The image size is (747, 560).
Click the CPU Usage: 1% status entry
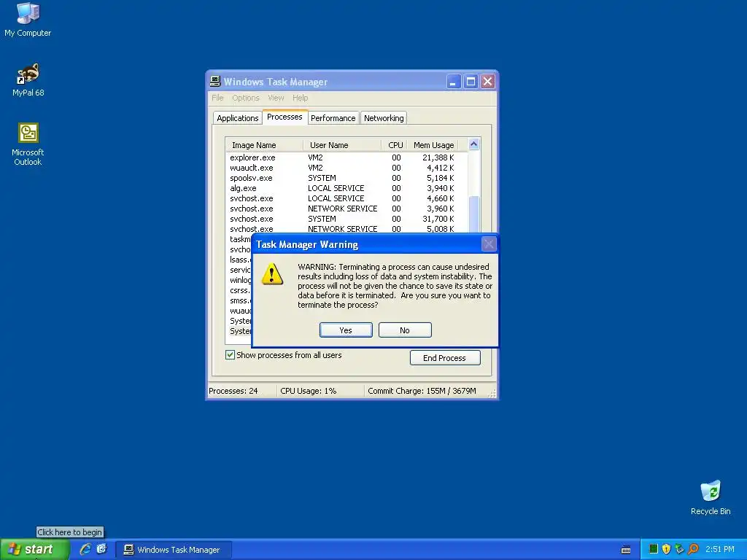[309, 391]
